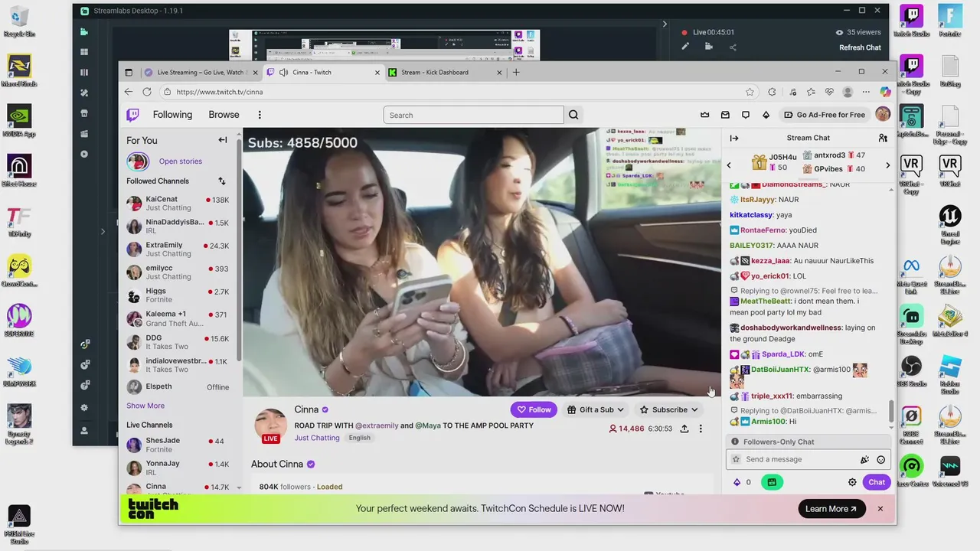
Task: Open the stream more options vertical dots
Action: point(701,429)
